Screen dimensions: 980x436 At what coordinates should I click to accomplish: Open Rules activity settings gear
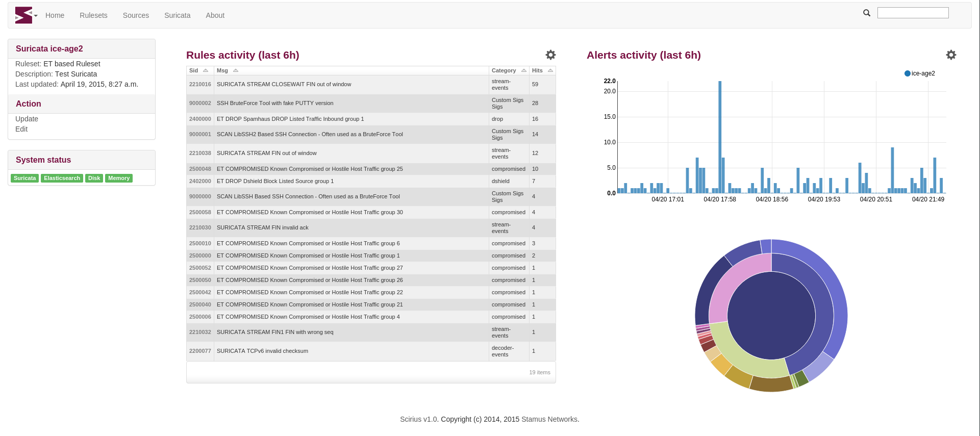(x=550, y=55)
